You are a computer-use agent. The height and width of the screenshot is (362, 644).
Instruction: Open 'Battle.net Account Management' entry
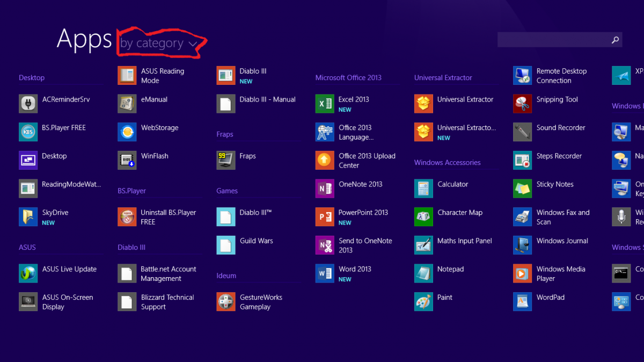[x=158, y=273]
